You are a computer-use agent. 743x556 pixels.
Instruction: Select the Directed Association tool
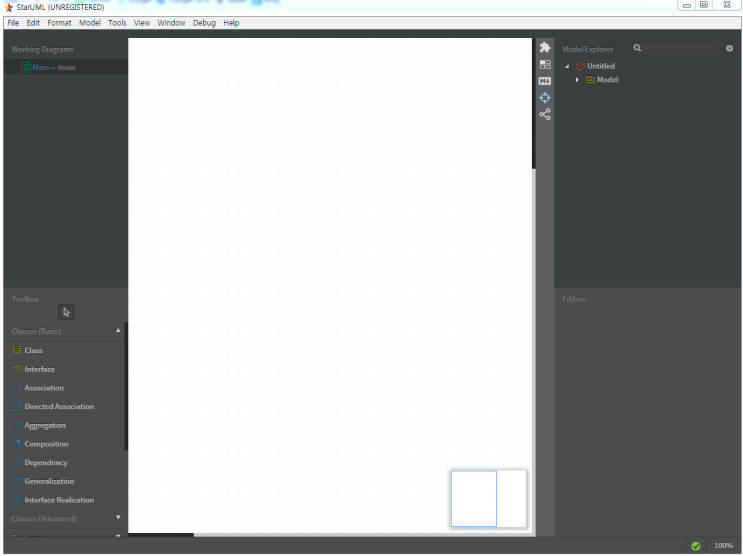[x=59, y=406]
